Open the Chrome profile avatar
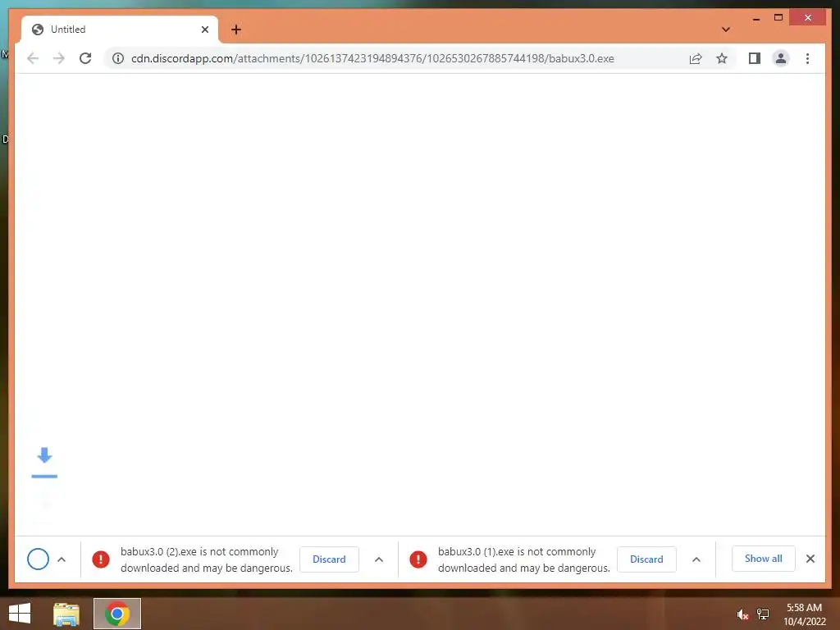 coord(781,58)
